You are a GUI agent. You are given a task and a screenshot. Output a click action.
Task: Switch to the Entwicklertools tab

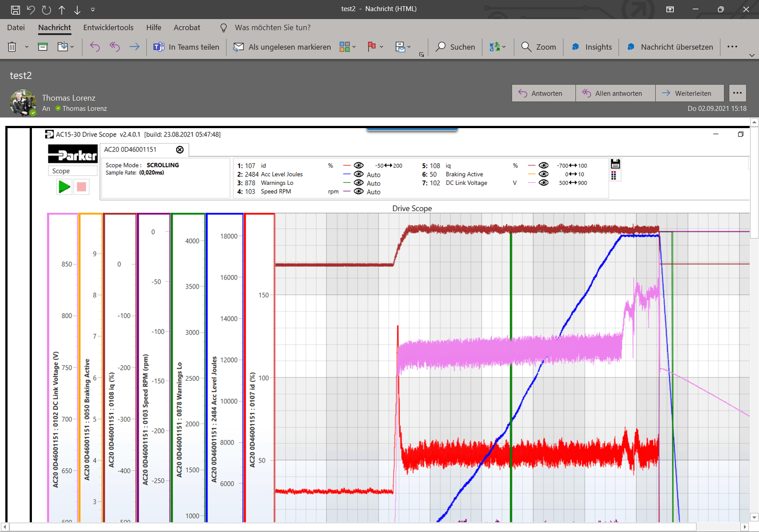(108, 27)
